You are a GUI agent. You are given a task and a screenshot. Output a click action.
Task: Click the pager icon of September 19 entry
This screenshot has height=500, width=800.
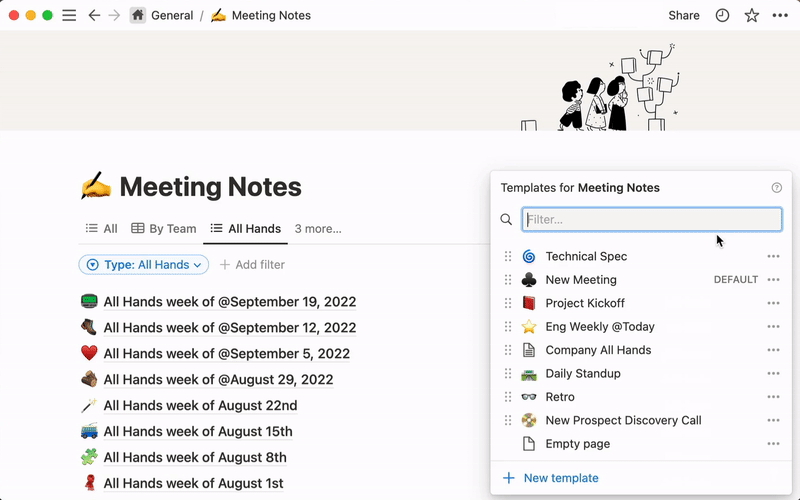pyautogui.click(x=89, y=301)
